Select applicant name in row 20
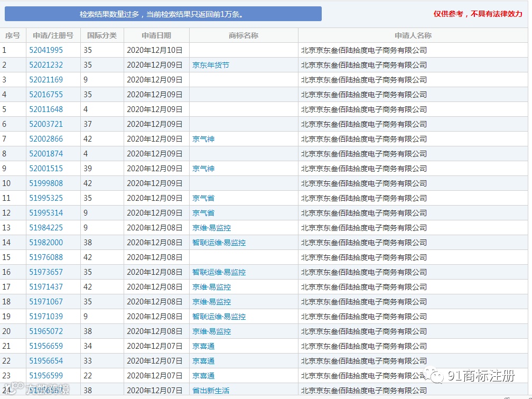This screenshot has width=532, height=399. tap(363, 331)
